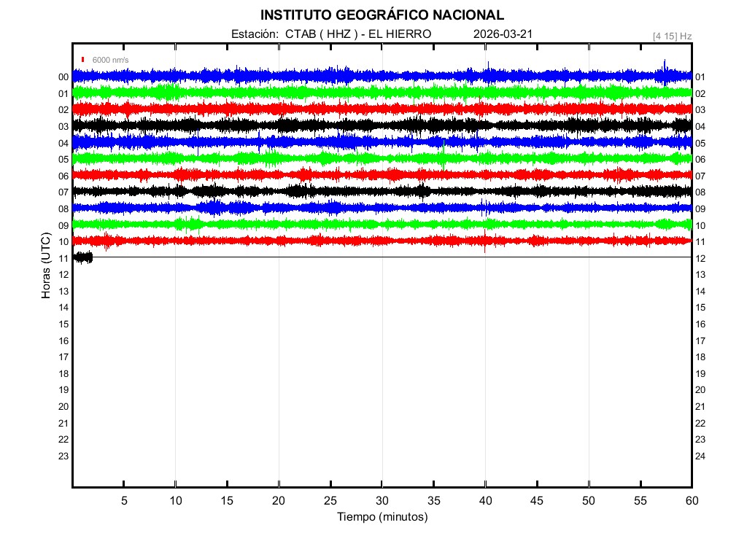Image resolution: width=747 pixels, height=560 pixels.
Task: Click the station name CTAB ( HHZ )
Action: [321, 34]
